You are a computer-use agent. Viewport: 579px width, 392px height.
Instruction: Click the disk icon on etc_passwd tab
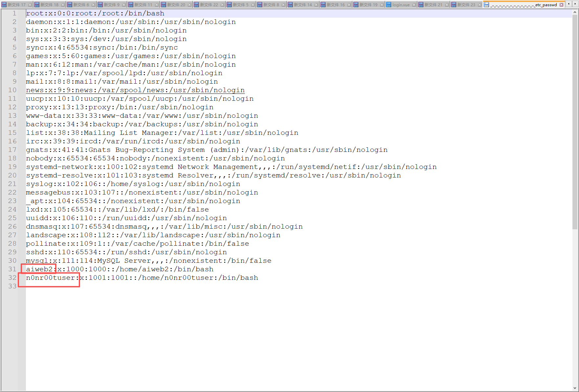point(486,5)
